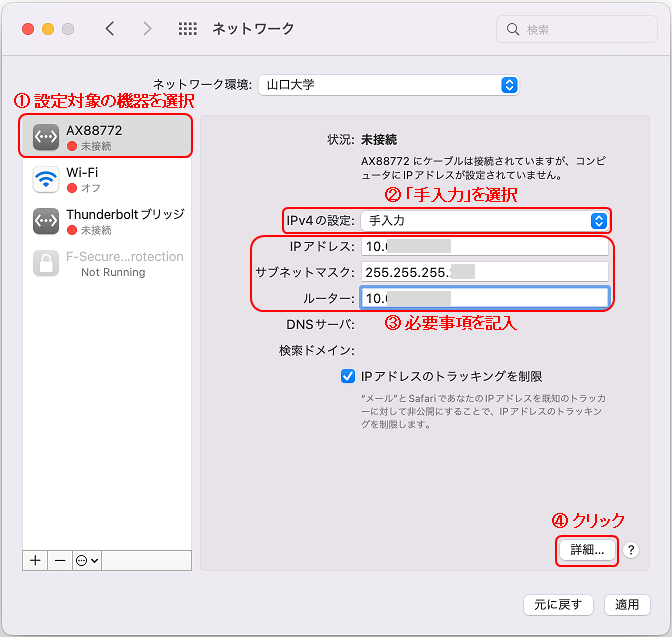Show all preferences grid icon
Screen dimensions: 672x637
click(x=188, y=29)
